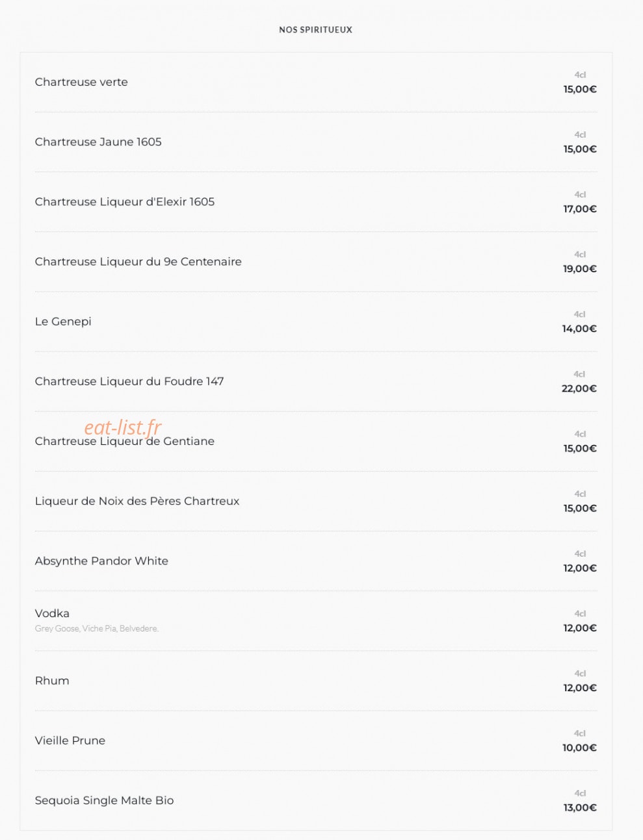Select the Vieille Prune item
Image resolution: width=643 pixels, height=840 pixels.
coord(70,741)
